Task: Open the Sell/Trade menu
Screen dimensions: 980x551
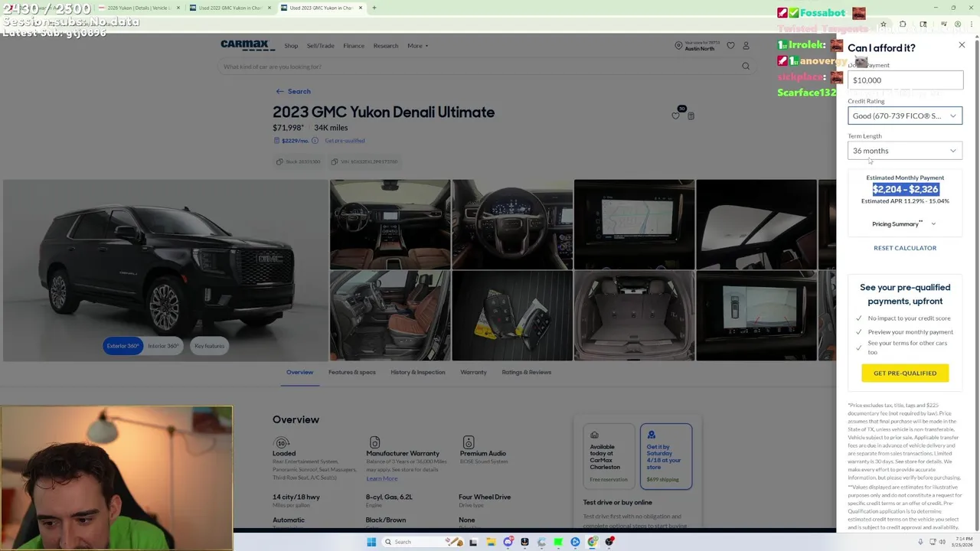Action: (x=320, y=46)
